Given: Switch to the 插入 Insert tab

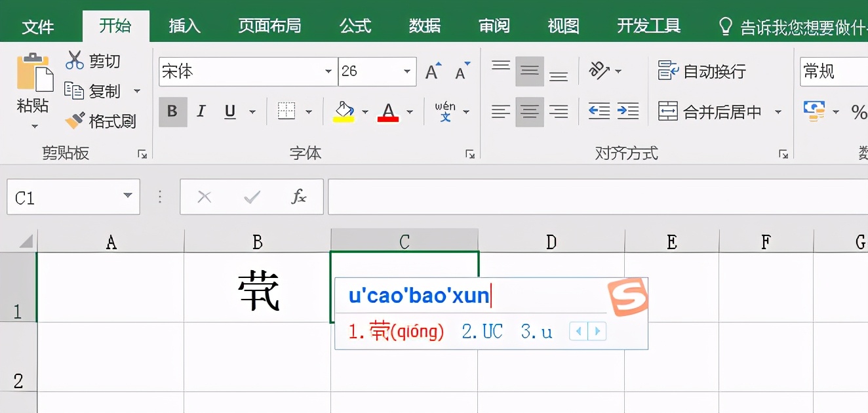Looking at the screenshot, I should 184,26.
